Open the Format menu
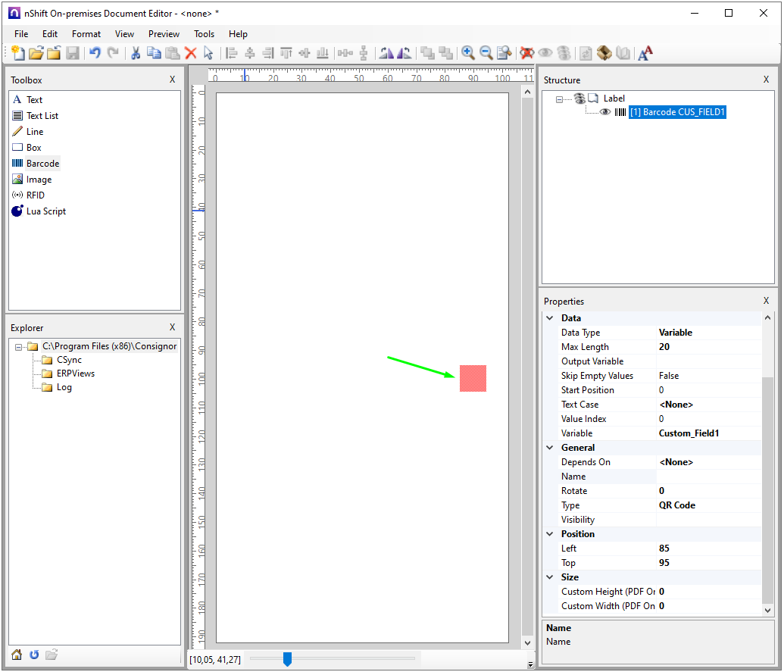The width and height of the screenshot is (784, 672). click(x=86, y=34)
